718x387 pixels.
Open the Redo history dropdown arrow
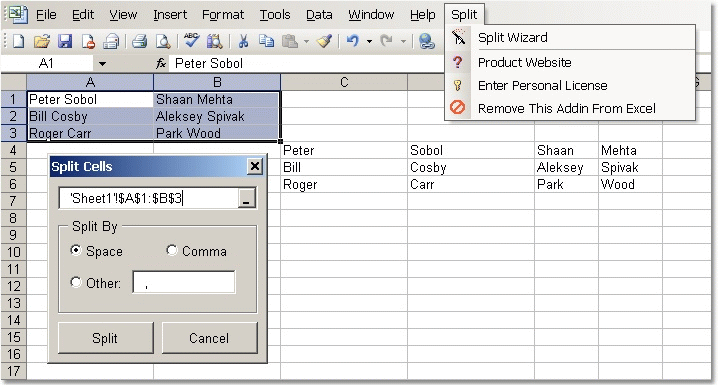403,42
